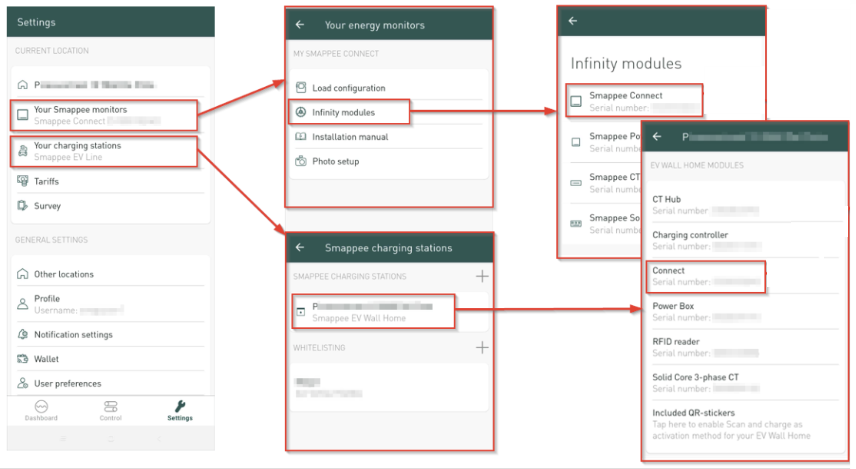This screenshot has height=469, width=856.
Task: Click the home icon of the current location
Action: pyautogui.click(x=22, y=85)
